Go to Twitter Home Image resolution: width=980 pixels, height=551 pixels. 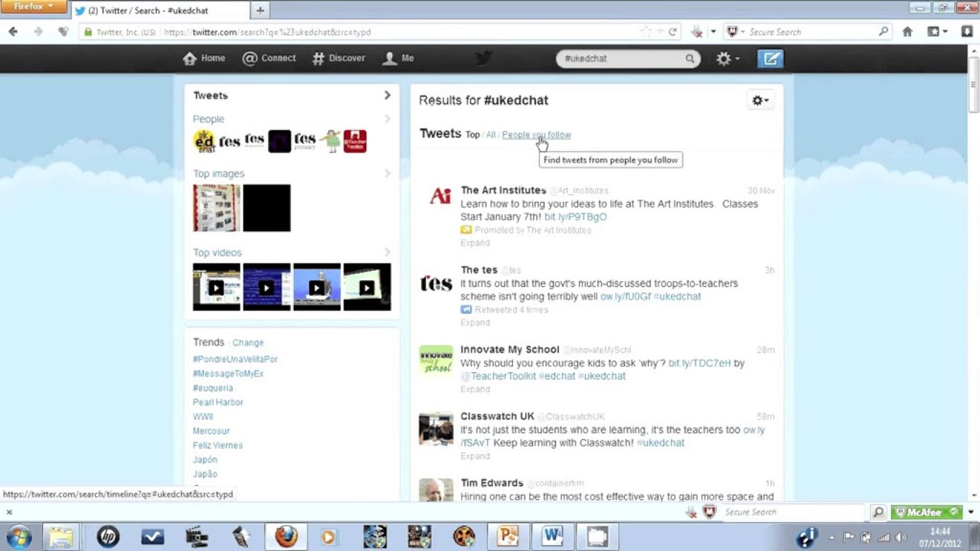tap(204, 58)
